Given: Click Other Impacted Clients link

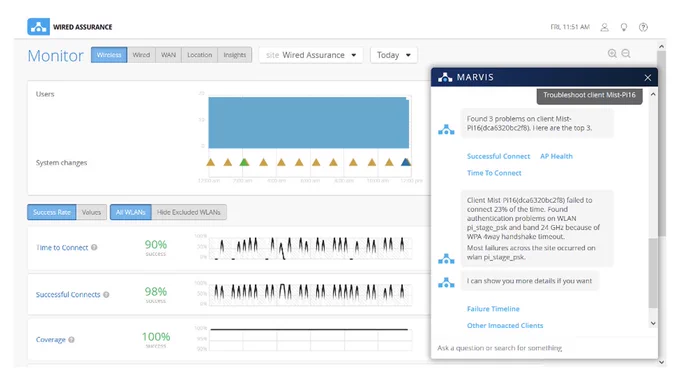Looking at the screenshot, I should 505,325.
